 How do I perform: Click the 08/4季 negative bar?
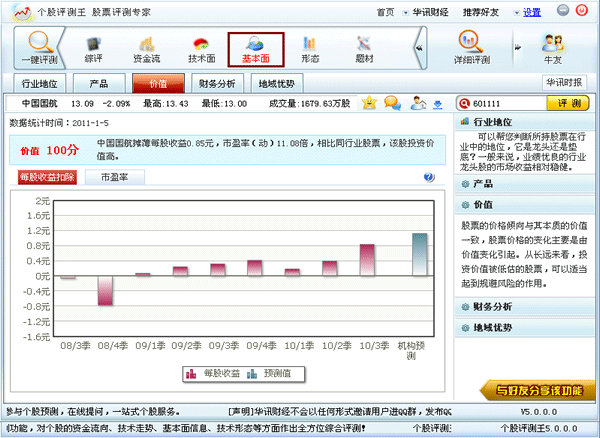(x=105, y=290)
